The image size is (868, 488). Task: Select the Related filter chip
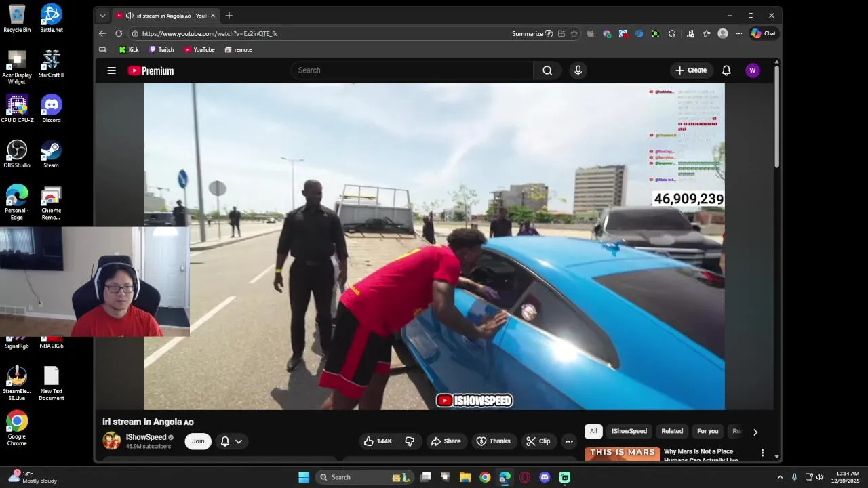coord(672,431)
